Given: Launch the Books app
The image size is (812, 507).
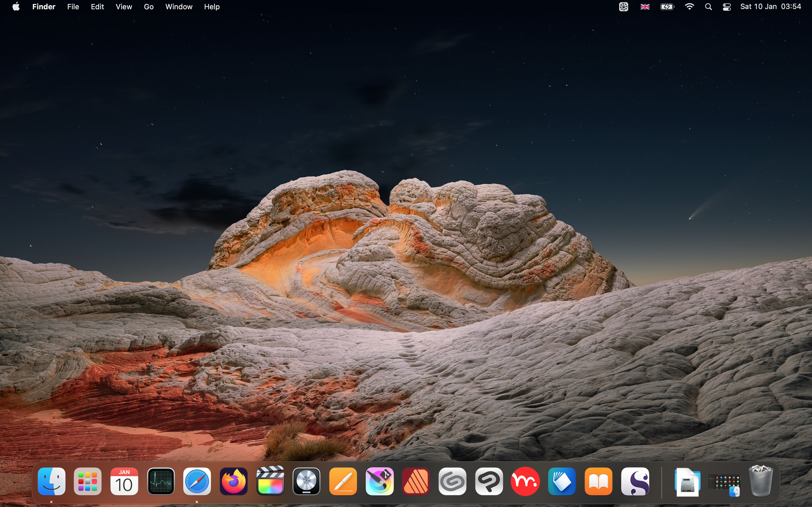Looking at the screenshot, I should point(598,481).
